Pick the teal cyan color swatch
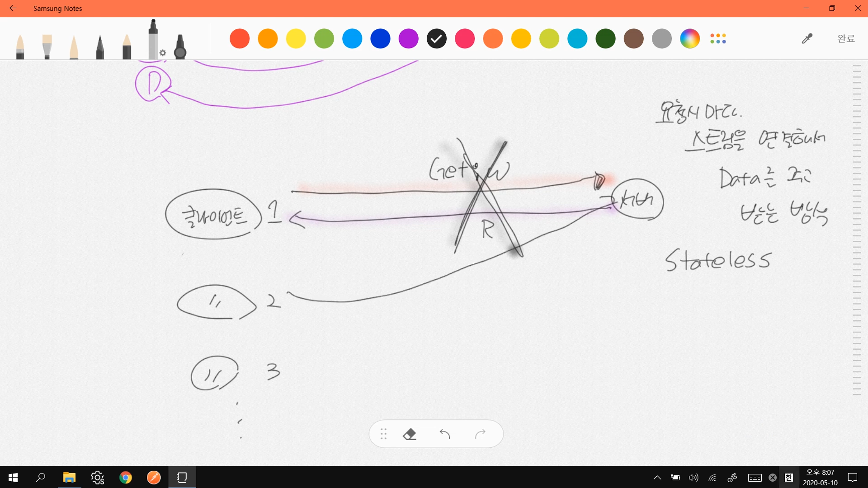 pyautogui.click(x=577, y=38)
